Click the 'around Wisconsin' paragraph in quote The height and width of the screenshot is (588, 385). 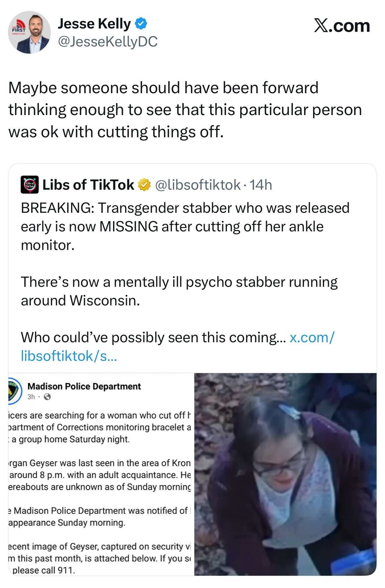tap(179, 291)
